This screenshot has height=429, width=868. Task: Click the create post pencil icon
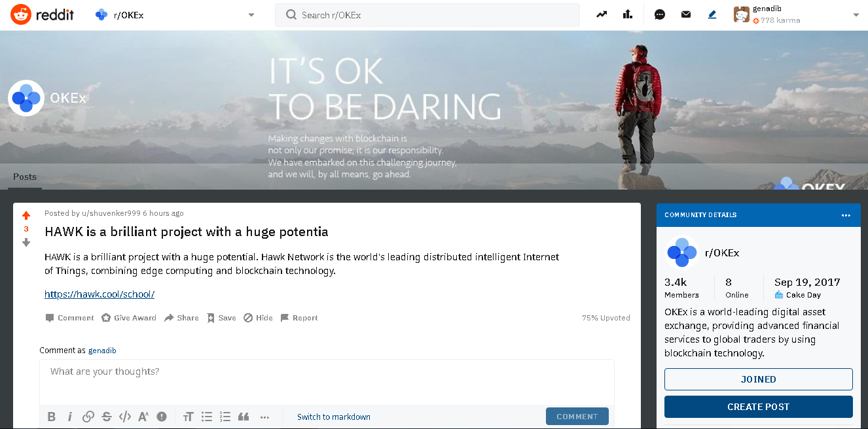712,14
